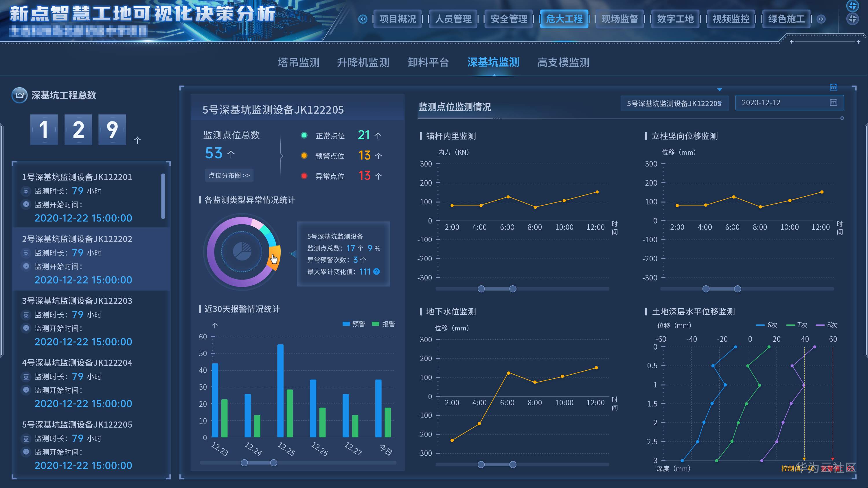868x488 pixels.
Task: Select 2号深基坑监测设备JK122202 list item
Action: 77,239
